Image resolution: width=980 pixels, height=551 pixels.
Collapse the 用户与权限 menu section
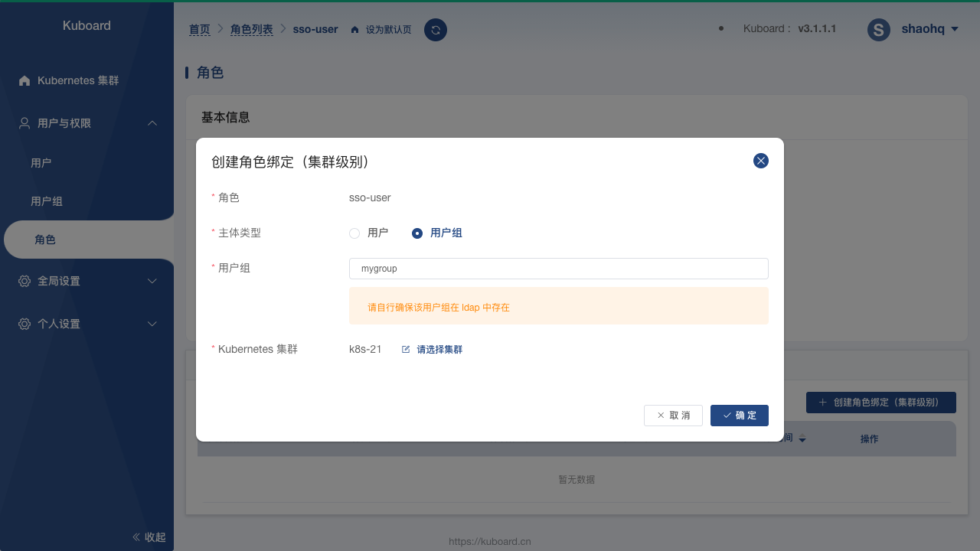click(x=152, y=123)
